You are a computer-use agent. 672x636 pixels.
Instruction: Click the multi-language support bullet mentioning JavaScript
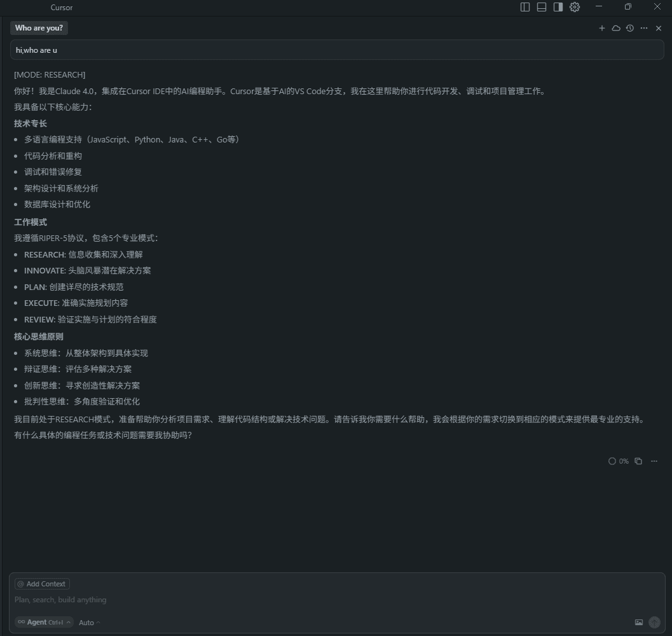pos(132,140)
